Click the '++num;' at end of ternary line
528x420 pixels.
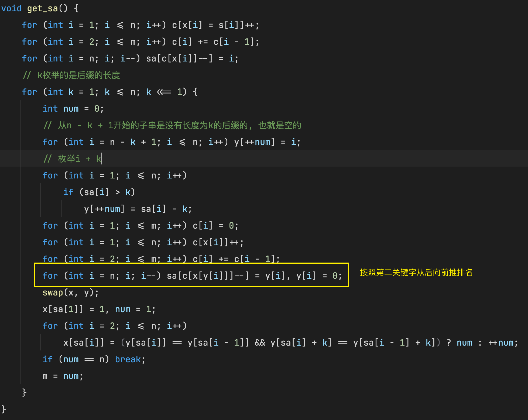click(x=503, y=343)
